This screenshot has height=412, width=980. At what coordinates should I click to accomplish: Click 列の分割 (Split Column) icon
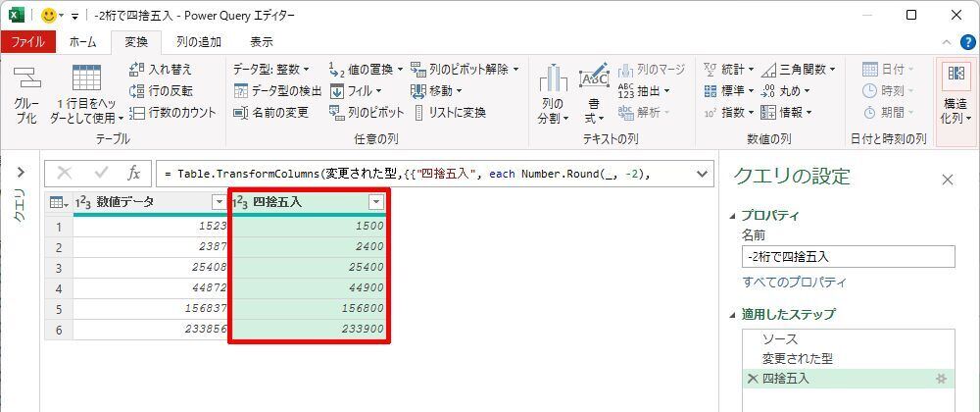pyautogui.click(x=553, y=80)
